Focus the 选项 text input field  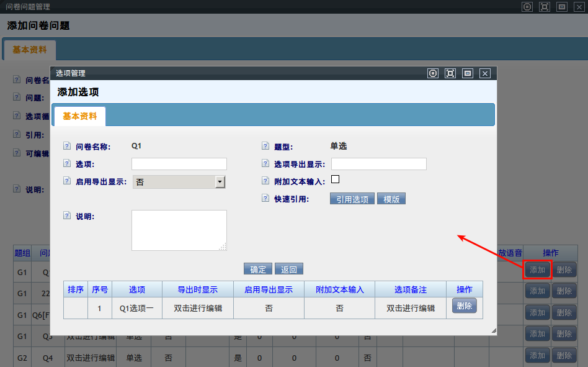point(179,164)
